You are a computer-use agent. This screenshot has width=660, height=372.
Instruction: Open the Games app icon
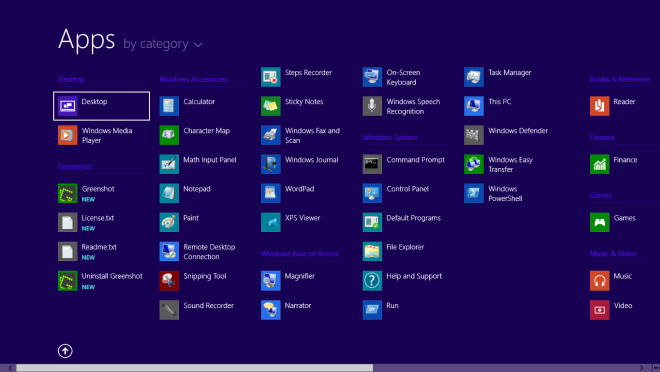600,222
